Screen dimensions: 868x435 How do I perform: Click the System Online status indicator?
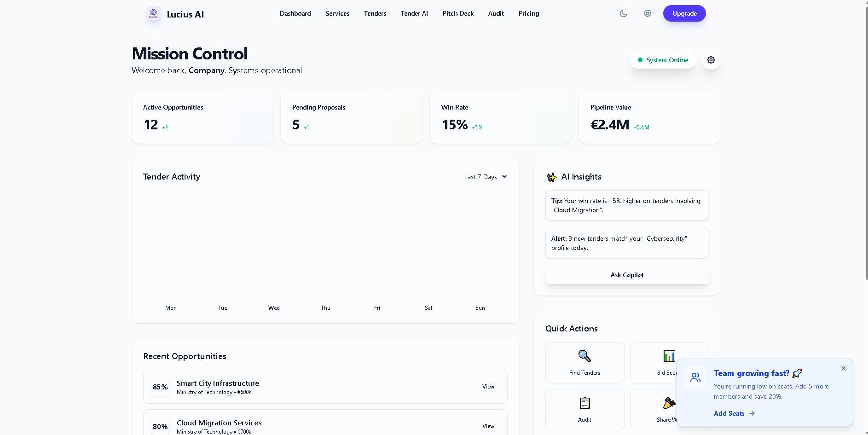(x=662, y=60)
